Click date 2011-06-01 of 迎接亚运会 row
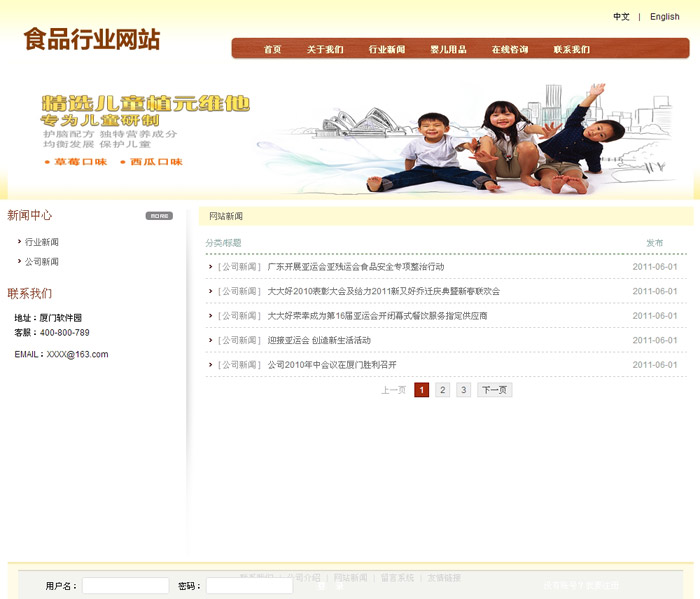This screenshot has width=700, height=599. [654, 340]
